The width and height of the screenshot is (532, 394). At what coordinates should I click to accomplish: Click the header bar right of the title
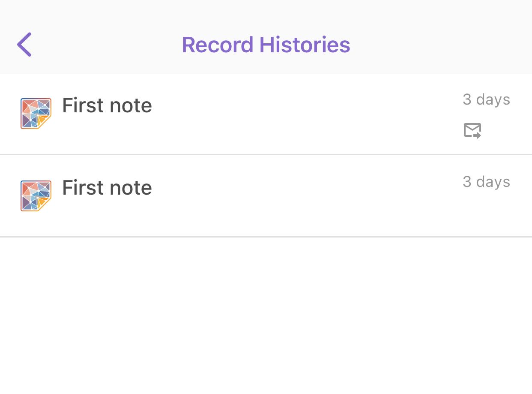441,45
